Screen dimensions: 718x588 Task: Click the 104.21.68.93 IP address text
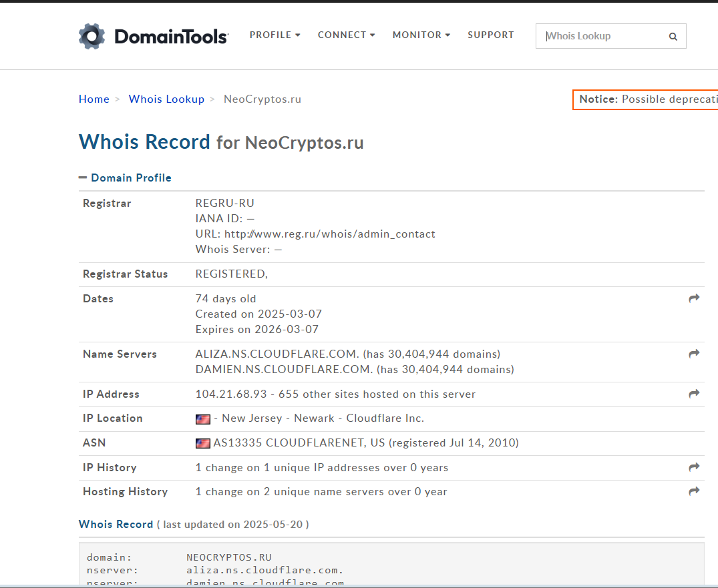231,394
